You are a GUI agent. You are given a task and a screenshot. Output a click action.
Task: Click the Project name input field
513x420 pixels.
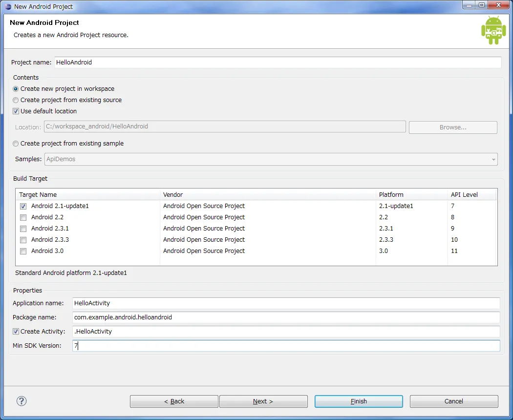278,63
